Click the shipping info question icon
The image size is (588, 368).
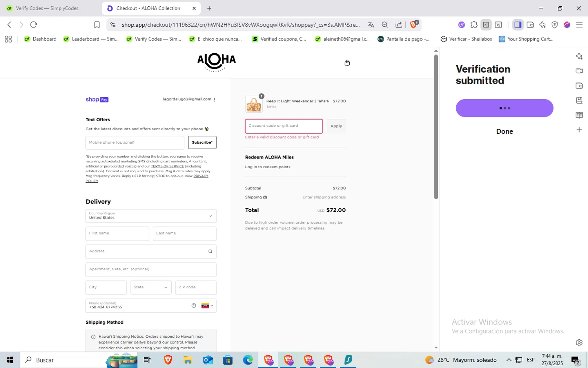pyautogui.click(x=265, y=197)
